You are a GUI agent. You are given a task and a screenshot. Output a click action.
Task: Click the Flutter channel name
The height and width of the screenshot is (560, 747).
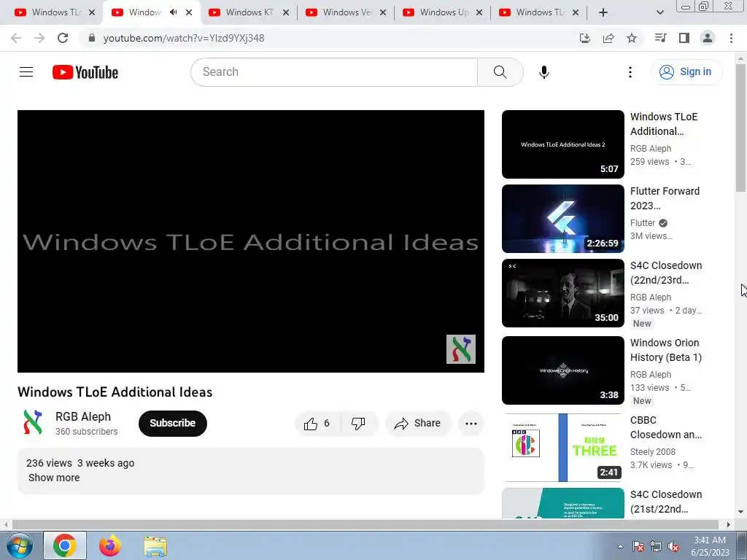(643, 223)
